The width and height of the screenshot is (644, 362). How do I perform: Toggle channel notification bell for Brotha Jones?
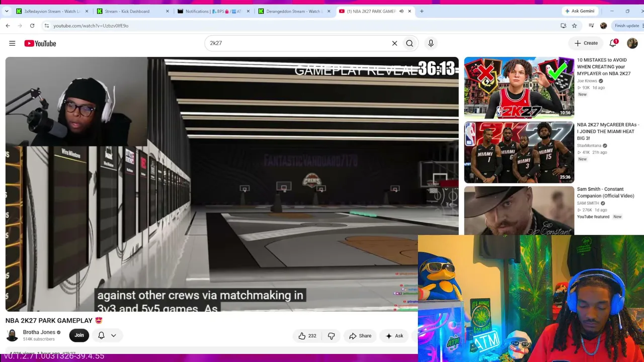[101, 335]
